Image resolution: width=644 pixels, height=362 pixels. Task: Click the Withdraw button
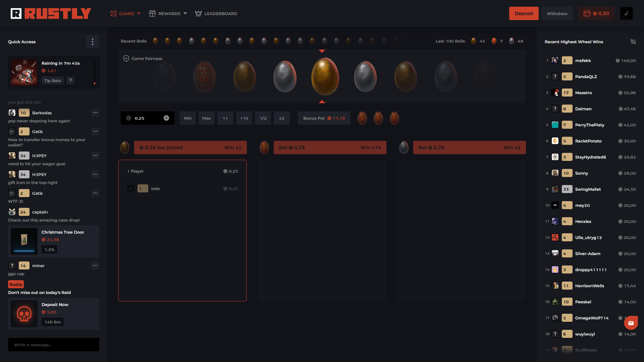(x=557, y=13)
